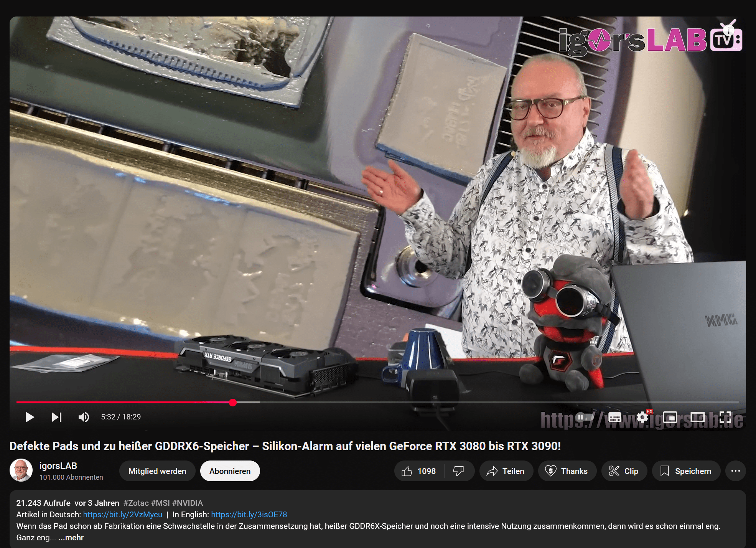Image resolution: width=756 pixels, height=548 pixels.
Task: Open the English article link bit.ly/3isOE78
Action: coord(249,514)
